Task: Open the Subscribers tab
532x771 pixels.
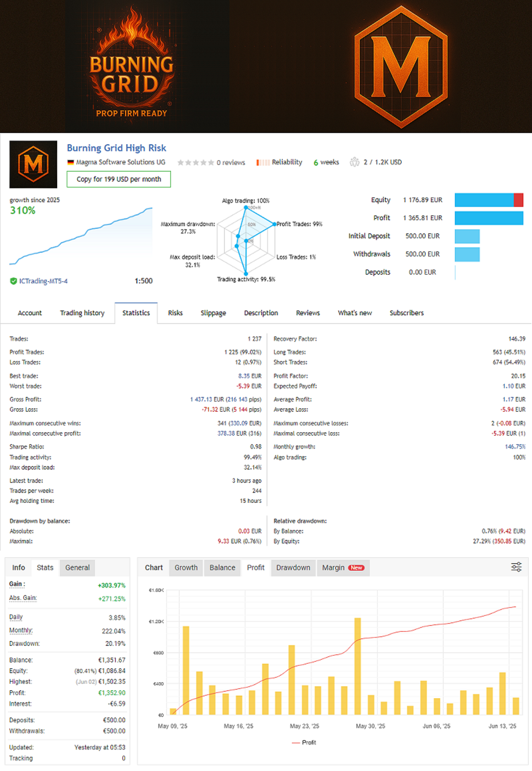Action: pyautogui.click(x=407, y=313)
